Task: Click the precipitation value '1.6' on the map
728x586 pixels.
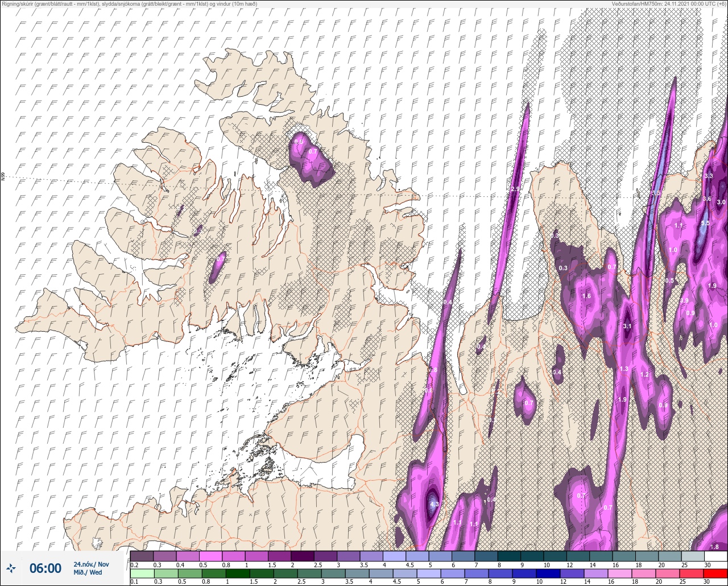Action: pyautogui.click(x=587, y=296)
